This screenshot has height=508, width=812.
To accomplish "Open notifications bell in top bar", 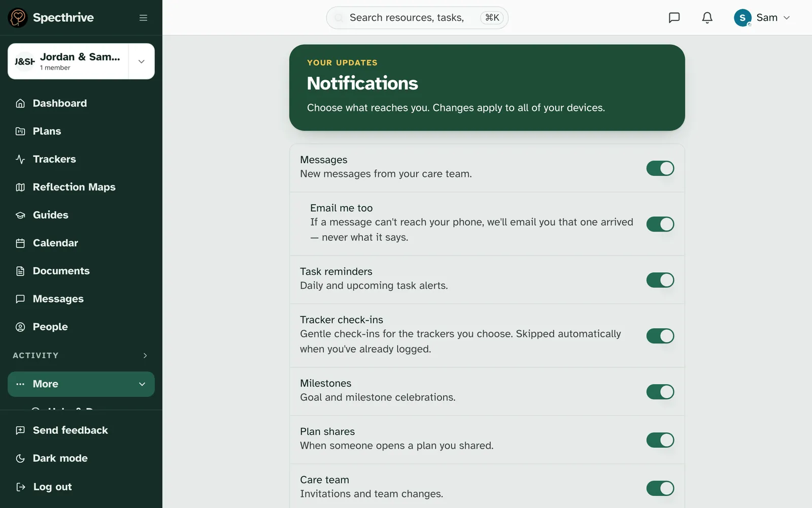I will point(707,18).
